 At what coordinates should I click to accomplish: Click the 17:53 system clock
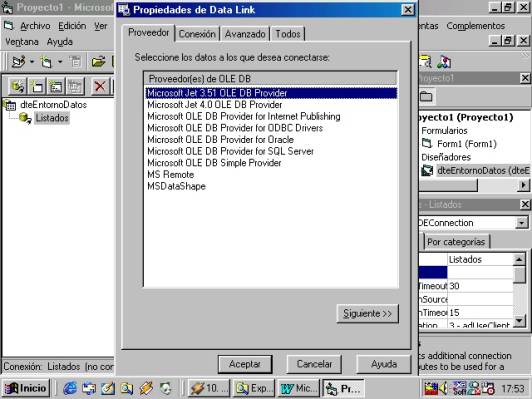pyautogui.click(x=513, y=388)
